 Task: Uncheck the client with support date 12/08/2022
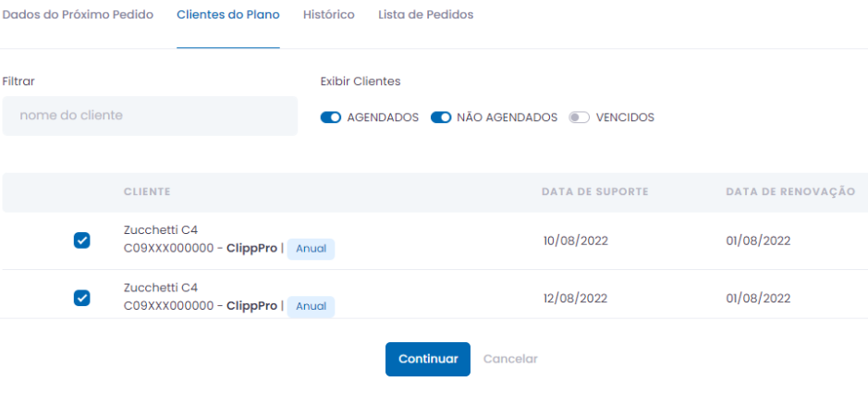(x=81, y=298)
